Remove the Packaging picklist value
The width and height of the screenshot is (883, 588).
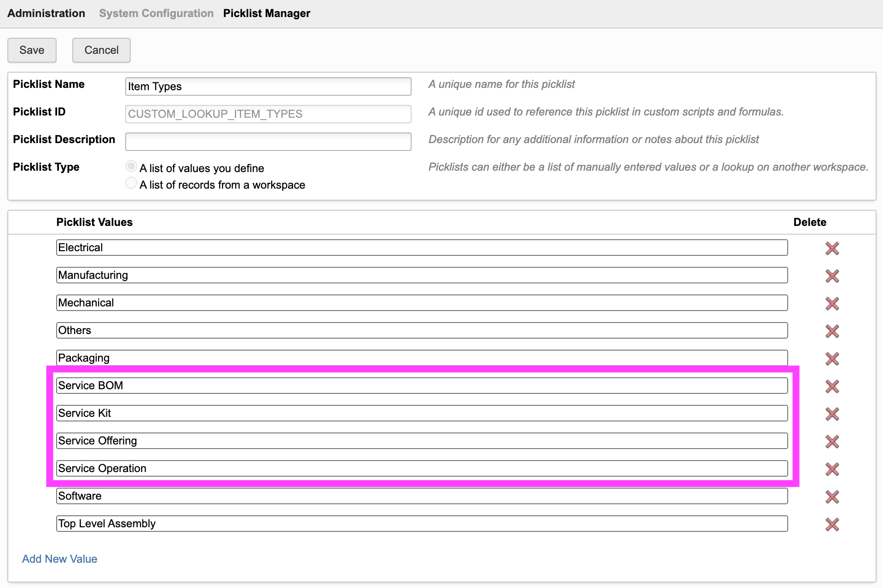coord(832,359)
